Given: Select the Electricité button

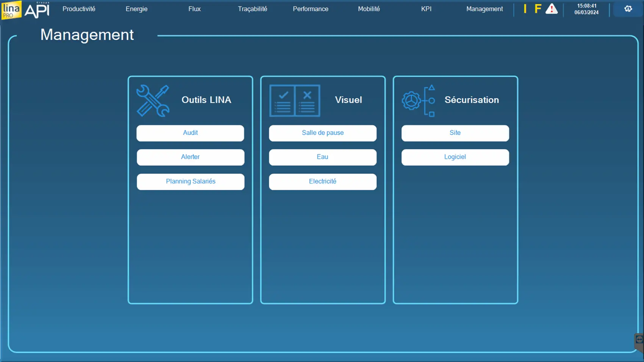Looking at the screenshot, I should click(322, 181).
